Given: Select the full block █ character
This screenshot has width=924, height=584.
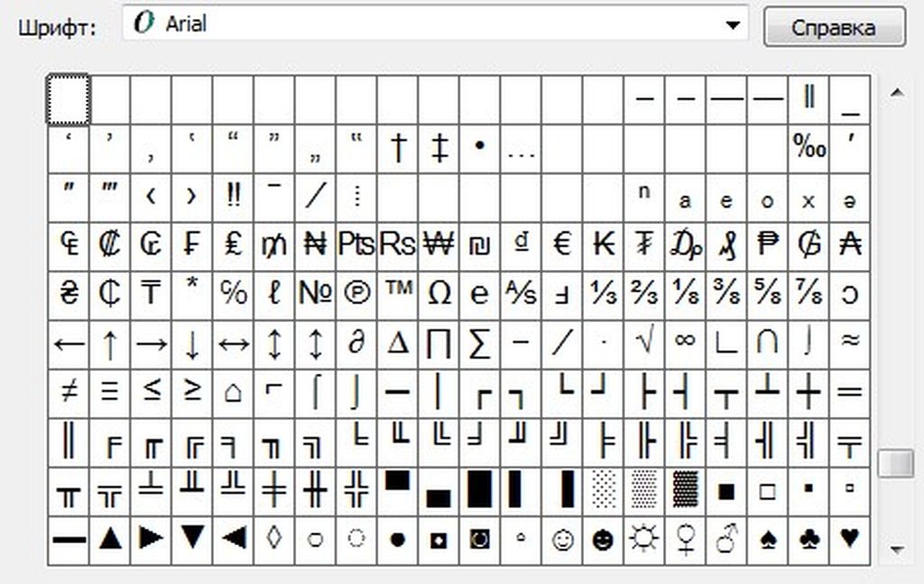Looking at the screenshot, I should click(x=480, y=490).
